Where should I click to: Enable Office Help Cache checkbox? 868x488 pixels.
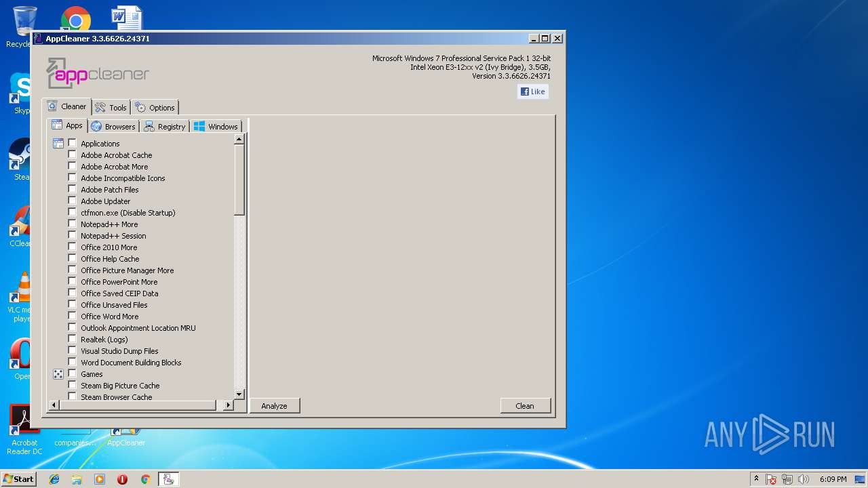73,258
